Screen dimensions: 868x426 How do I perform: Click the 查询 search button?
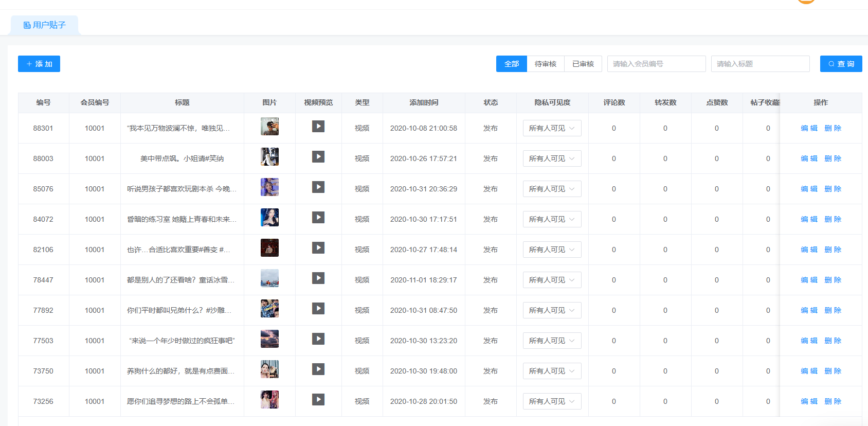(841, 64)
